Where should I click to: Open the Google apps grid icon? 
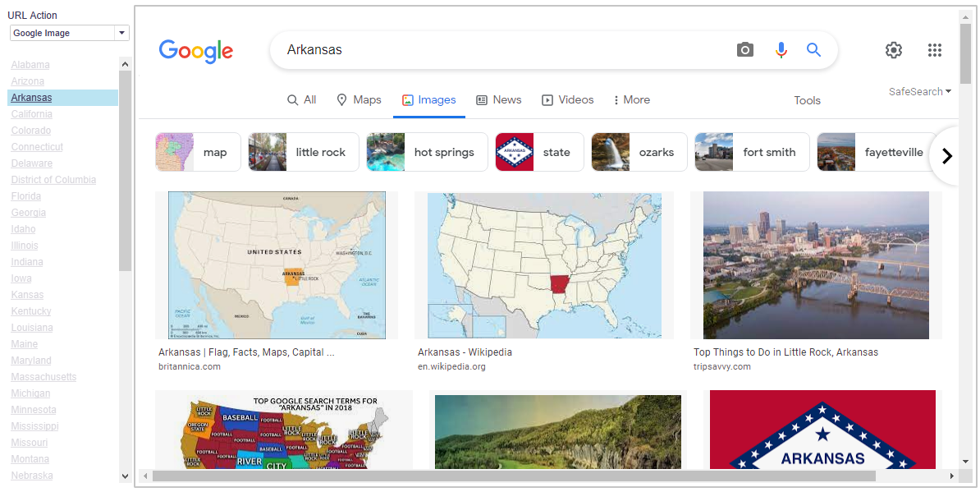coord(934,50)
